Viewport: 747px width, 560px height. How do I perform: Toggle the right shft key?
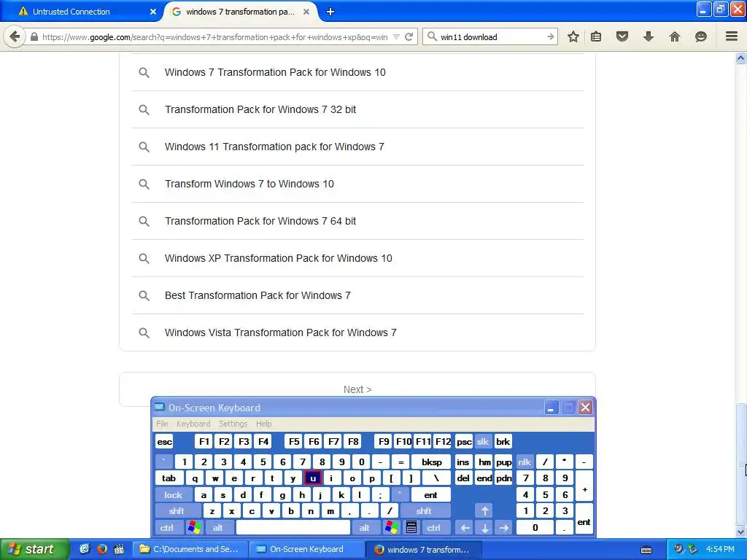coord(424,511)
